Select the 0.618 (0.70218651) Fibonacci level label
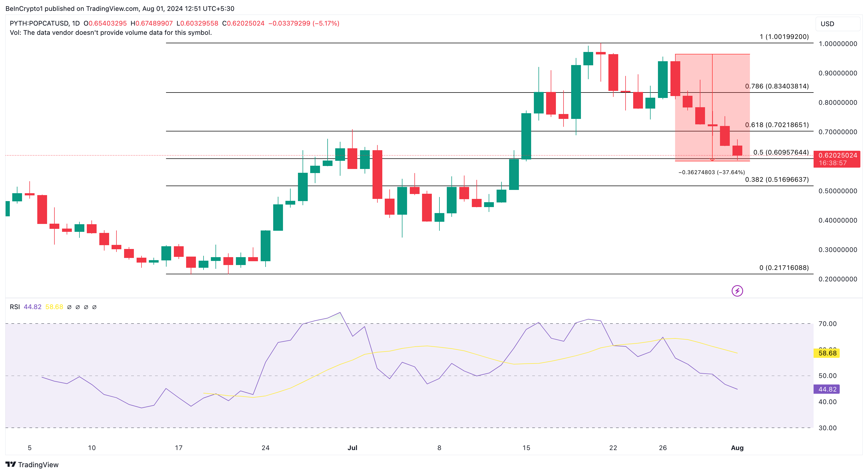868x474 pixels. click(x=777, y=125)
